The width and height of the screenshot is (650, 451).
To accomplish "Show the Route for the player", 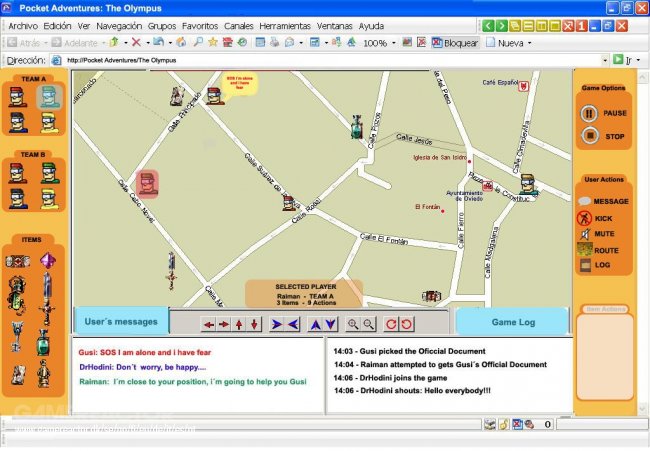I will click(x=585, y=249).
